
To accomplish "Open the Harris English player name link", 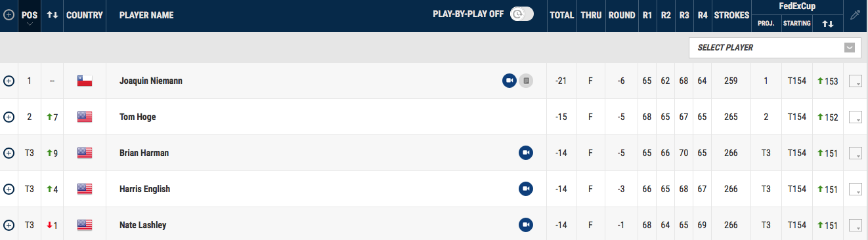I will (144, 189).
